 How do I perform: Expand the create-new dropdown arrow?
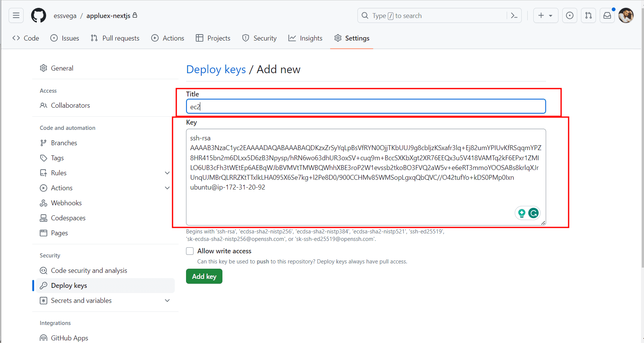pyautogui.click(x=551, y=16)
